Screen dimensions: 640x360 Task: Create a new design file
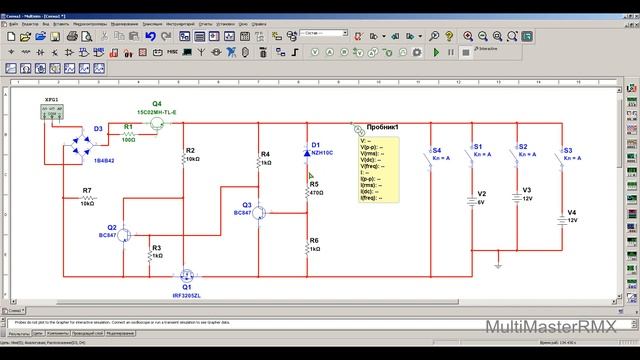[11, 37]
